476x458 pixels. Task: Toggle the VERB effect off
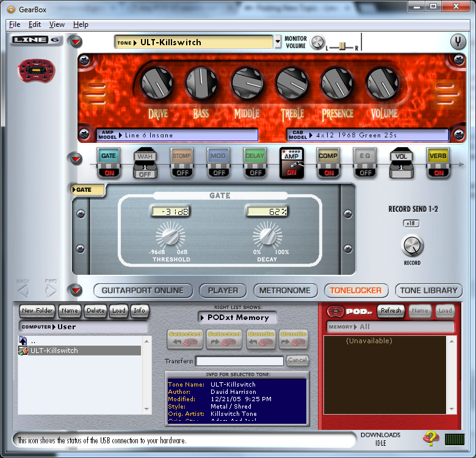tap(438, 172)
